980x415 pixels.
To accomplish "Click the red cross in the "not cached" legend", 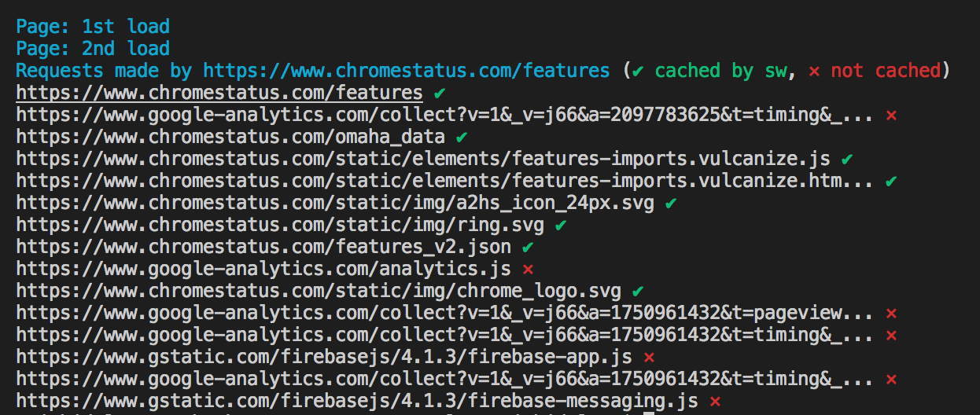I will coord(814,71).
